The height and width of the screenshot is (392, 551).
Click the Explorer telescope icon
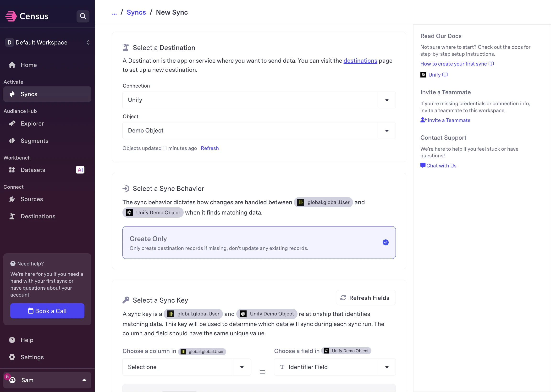[x=12, y=124]
